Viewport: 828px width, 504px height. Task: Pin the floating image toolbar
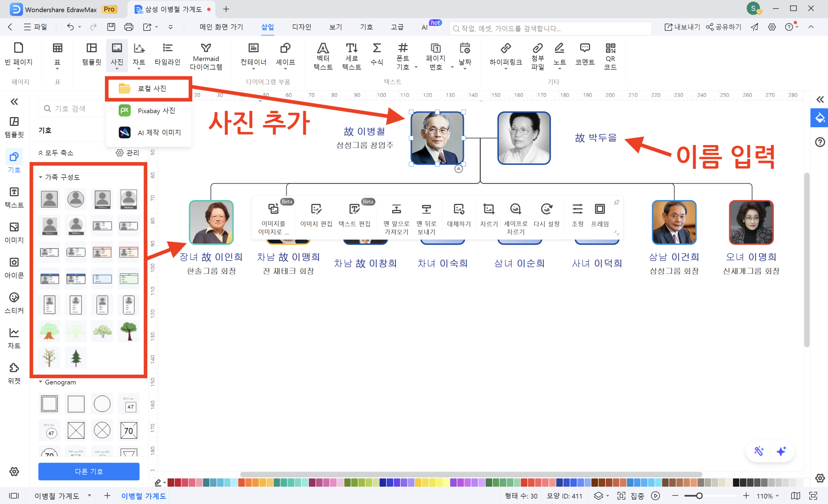pyautogui.click(x=617, y=202)
